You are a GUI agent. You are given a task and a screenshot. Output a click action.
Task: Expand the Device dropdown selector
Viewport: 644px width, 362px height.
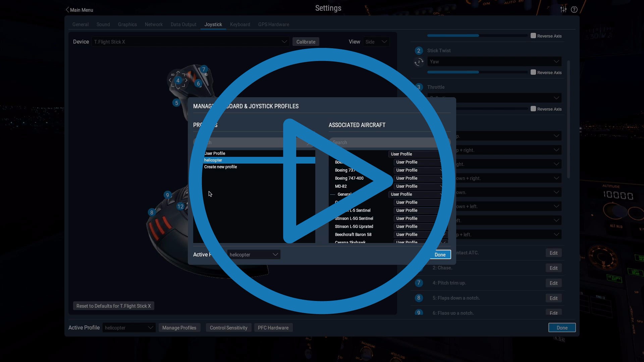[x=284, y=42]
